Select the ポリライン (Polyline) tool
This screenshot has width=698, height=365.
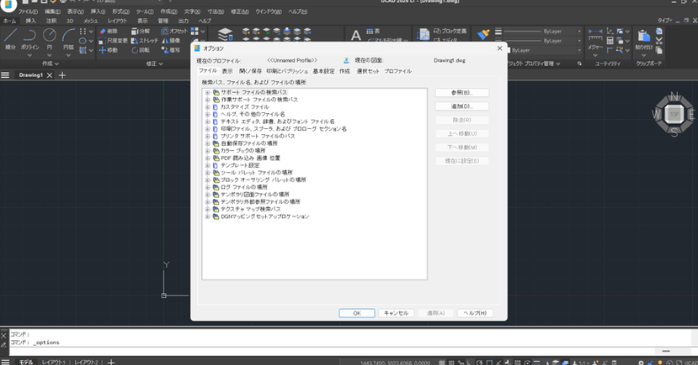click(29, 38)
